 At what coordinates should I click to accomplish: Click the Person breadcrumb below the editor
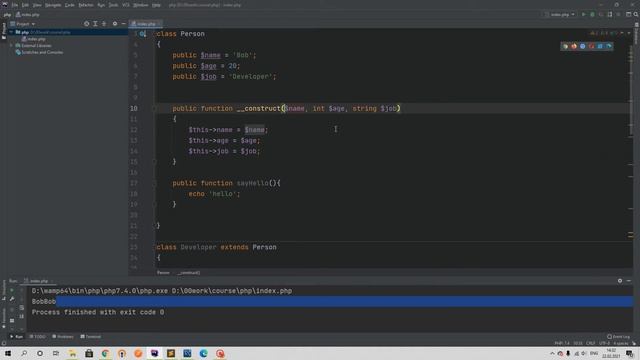coord(163,273)
